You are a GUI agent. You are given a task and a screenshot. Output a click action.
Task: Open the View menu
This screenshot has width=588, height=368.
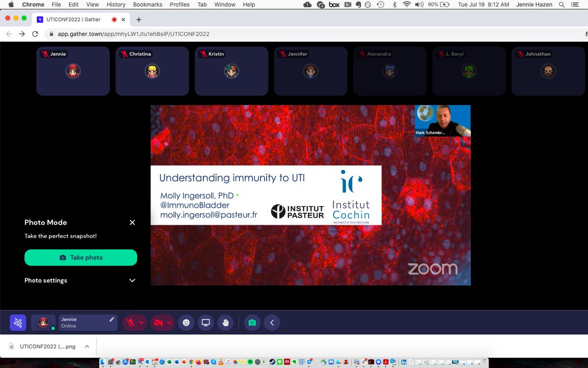93,4
